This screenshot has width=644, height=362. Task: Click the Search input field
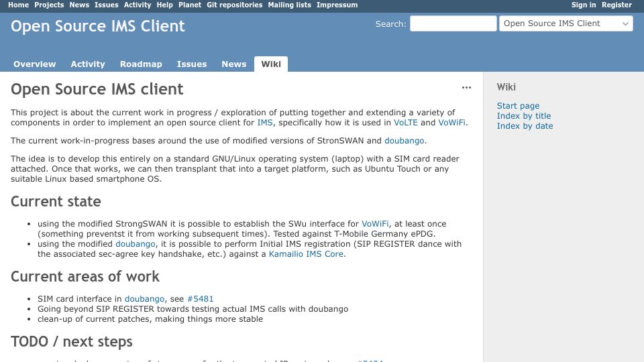(453, 23)
